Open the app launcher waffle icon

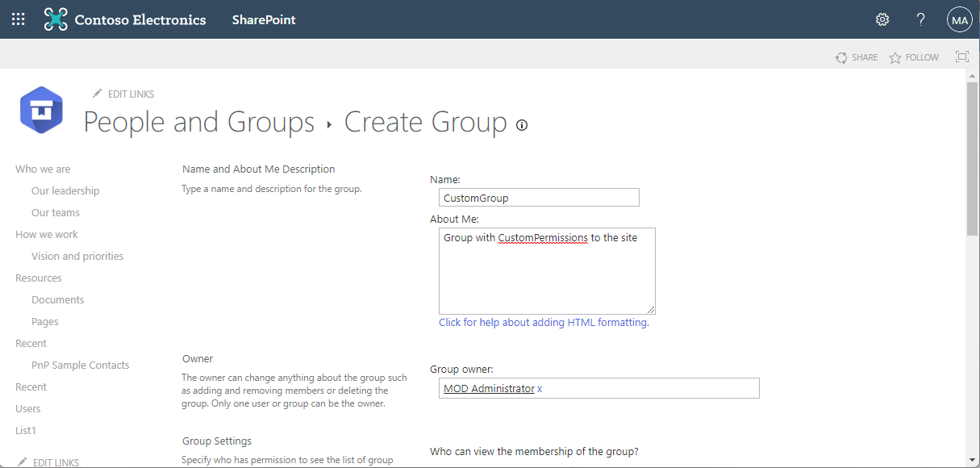[x=18, y=19]
